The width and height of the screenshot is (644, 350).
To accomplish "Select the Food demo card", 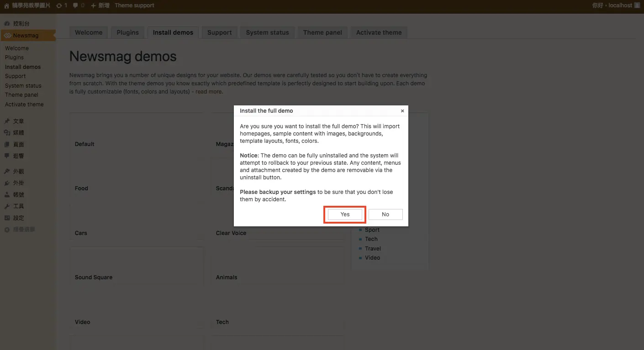I will point(137,177).
